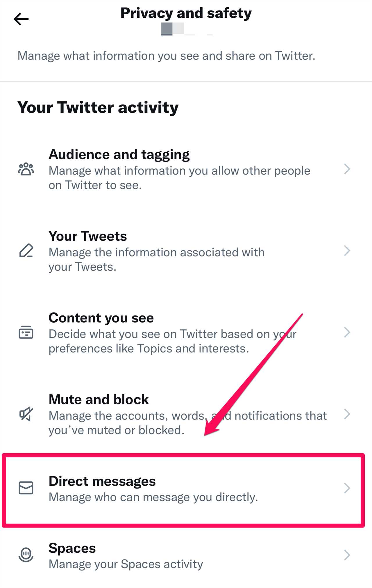Click the Spaces microphone icon
This screenshot has height=588, width=372.
(26, 555)
